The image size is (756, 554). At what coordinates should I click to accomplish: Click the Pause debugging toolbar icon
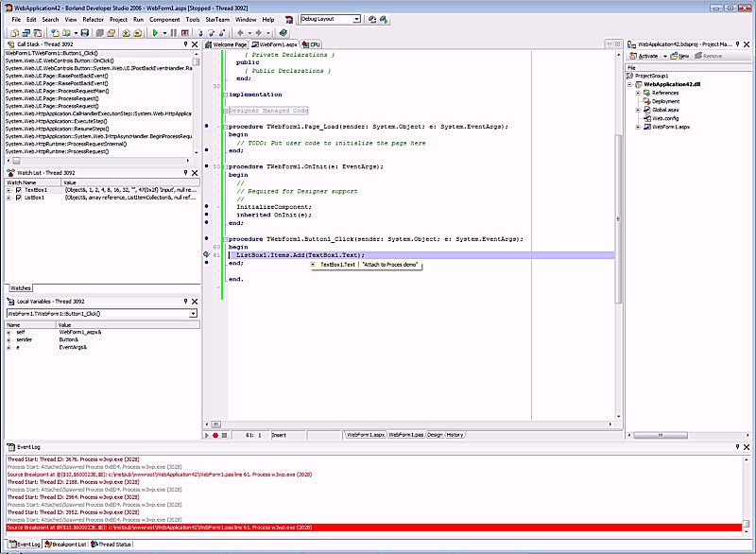coord(174,33)
